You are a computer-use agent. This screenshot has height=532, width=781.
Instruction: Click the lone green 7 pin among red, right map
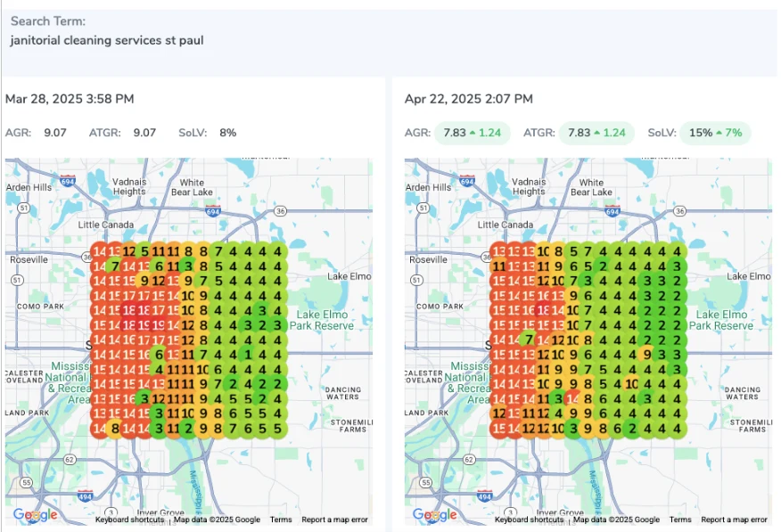point(530,340)
